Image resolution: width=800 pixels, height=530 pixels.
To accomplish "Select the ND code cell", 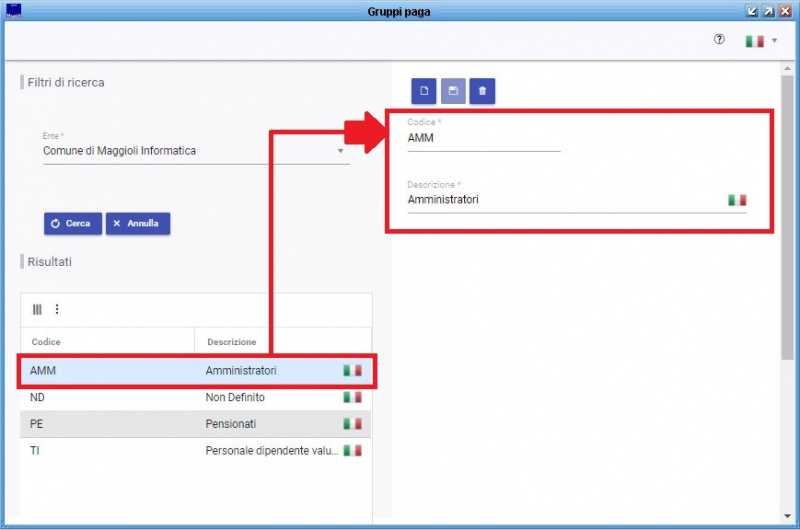I will tap(37, 397).
